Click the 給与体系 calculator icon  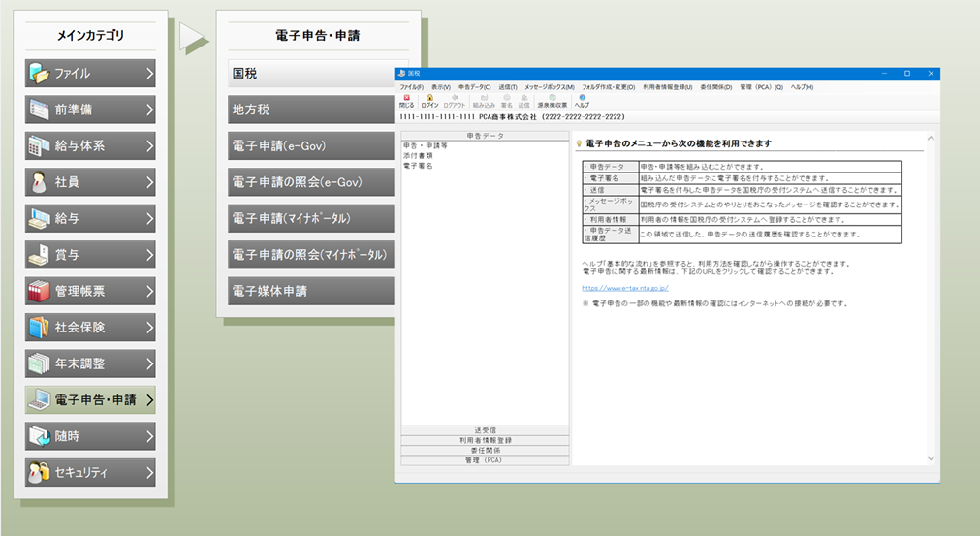pyautogui.click(x=39, y=146)
